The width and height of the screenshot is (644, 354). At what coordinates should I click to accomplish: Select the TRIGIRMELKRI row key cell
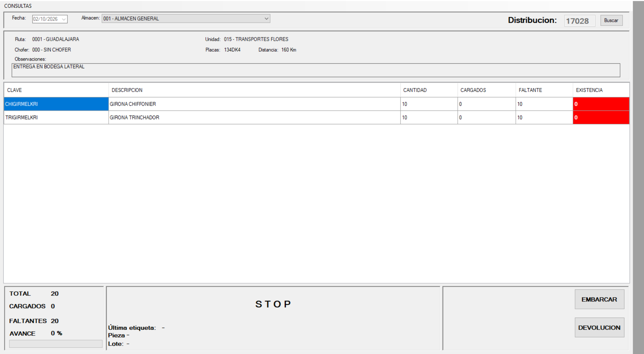56,118
